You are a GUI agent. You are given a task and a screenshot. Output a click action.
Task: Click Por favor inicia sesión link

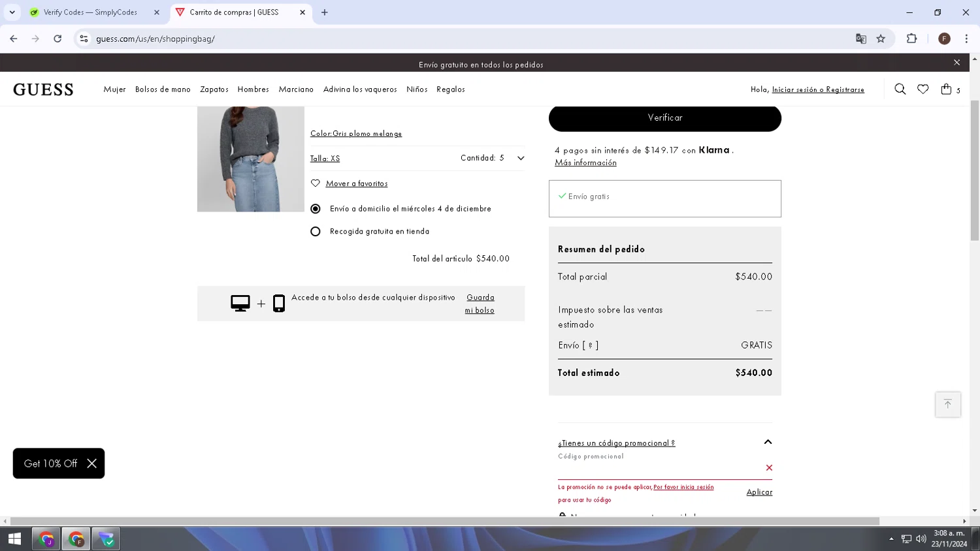(683, 487)
